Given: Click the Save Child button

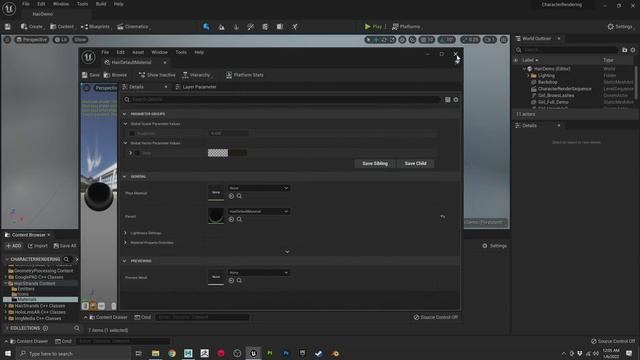Looking at the screenshot, I should coord(416,164).
